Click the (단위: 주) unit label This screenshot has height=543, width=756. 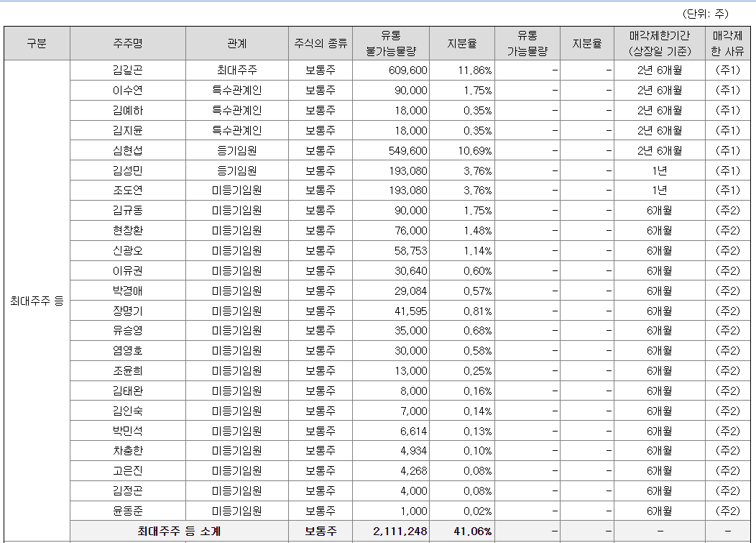(706, 14)
